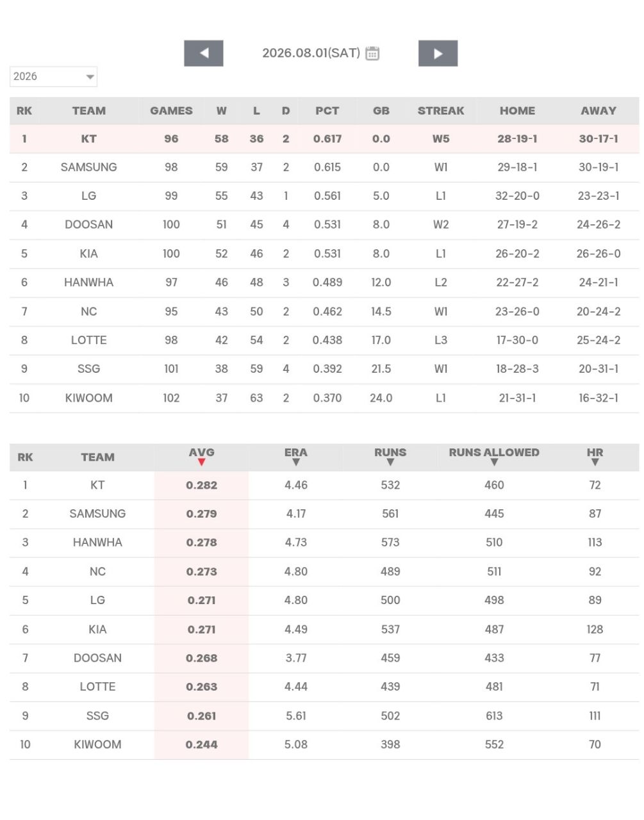Sort teams by RUNS arrow

point(390,462)
